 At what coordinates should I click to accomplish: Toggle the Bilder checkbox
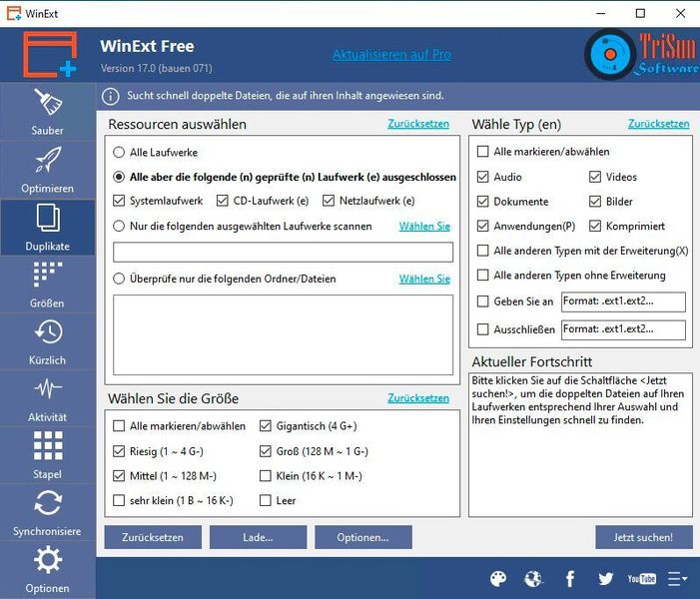(594, 202)
